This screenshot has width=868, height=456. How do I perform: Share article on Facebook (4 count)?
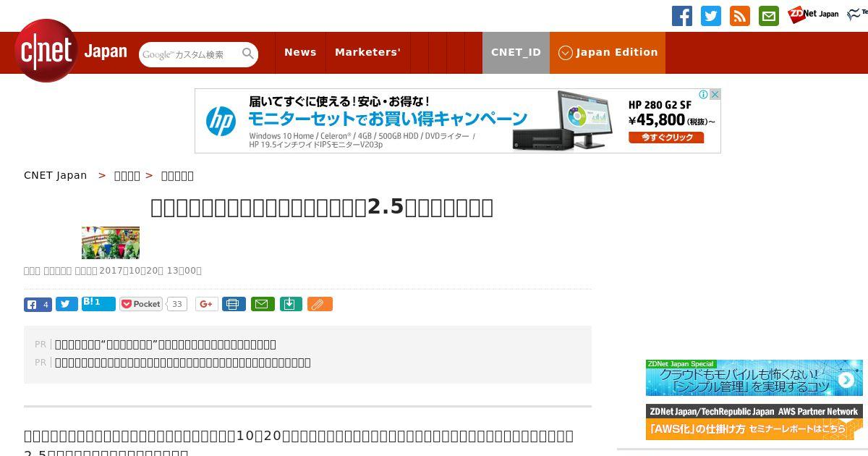point(38,304)
